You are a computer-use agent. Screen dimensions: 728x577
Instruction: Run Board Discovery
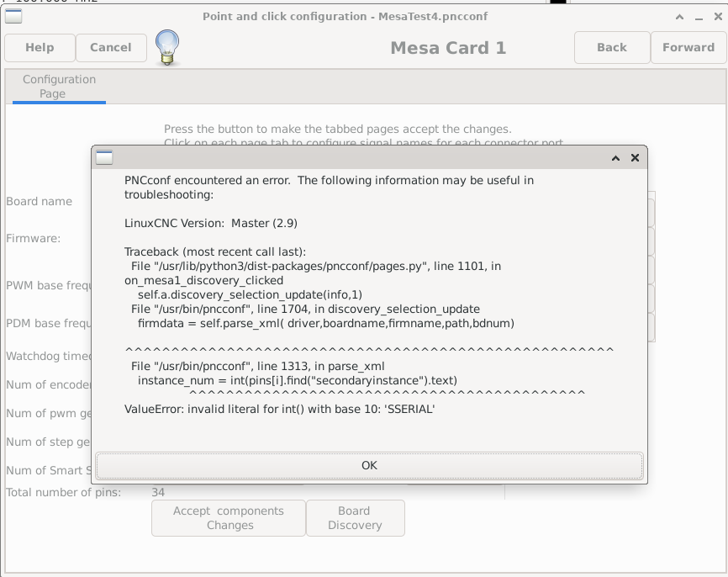click(x=356, y=518)
